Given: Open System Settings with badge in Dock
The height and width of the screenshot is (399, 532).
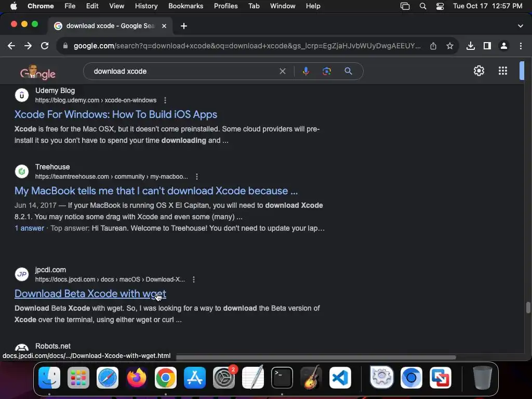Looking at the screenshot, I should 224,378.
